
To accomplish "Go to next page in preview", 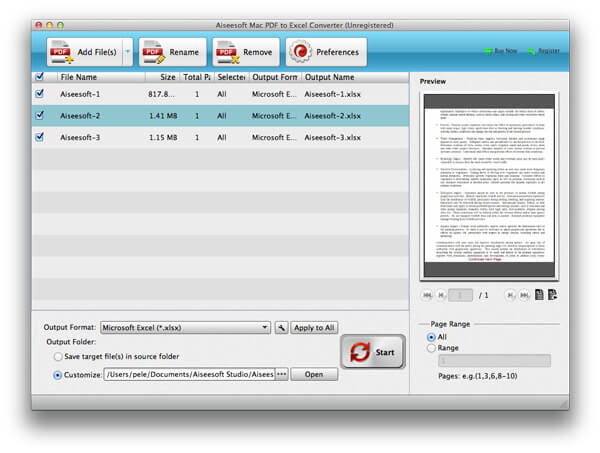I will pyautogui.click(x=510, y=295).
